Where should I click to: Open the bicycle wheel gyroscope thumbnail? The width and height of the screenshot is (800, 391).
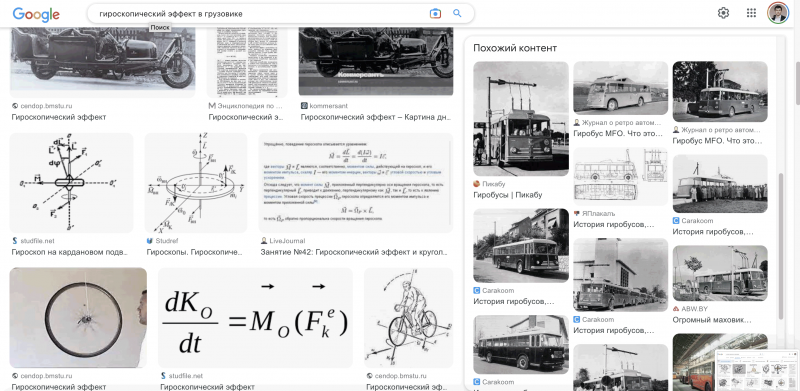click(x=78, y=317)
